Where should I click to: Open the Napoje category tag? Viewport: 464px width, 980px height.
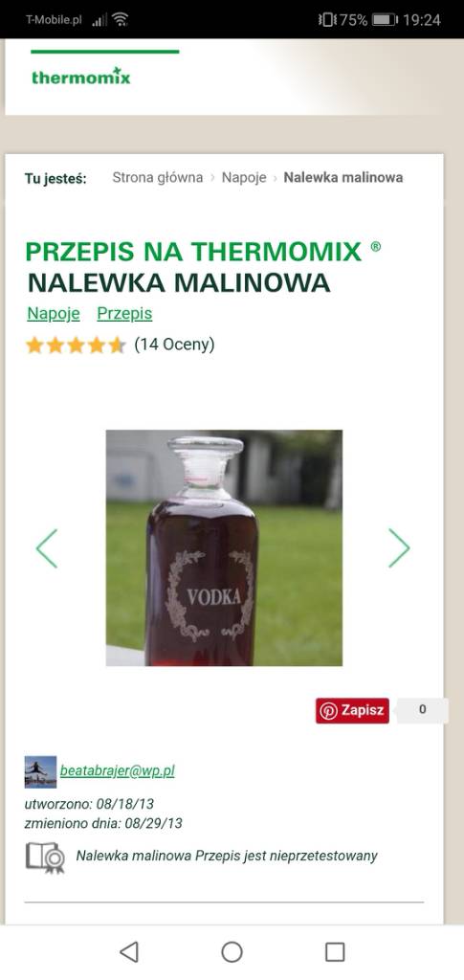54,314
